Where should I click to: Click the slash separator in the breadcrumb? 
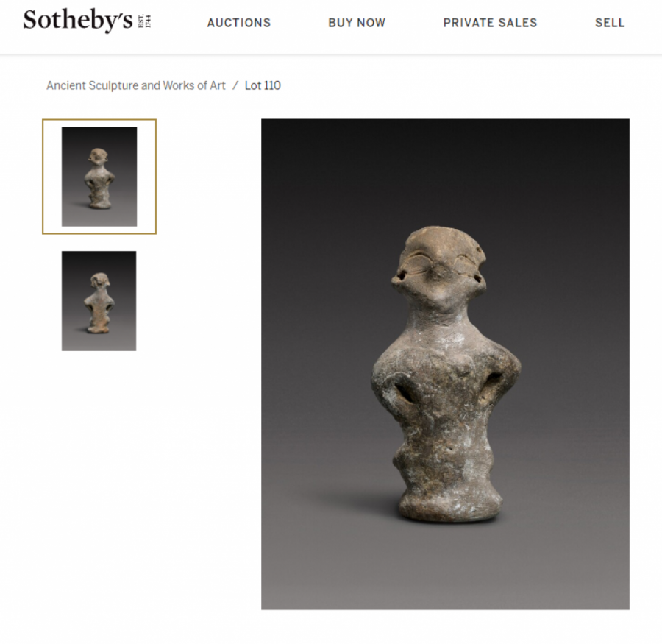tap(235, 85)
